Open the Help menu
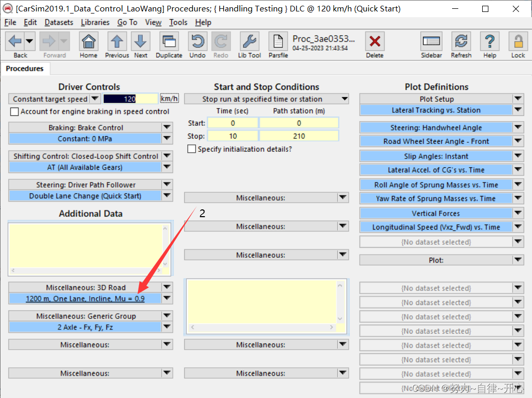Screen dimensions: 532x398 203,22
